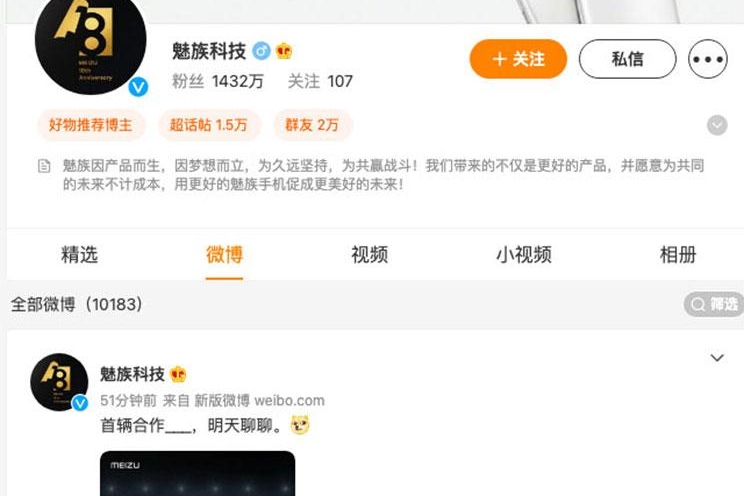744x496 pixels.
Task: Click the male gender icon beside profile name
Action: tap(261, 51)
